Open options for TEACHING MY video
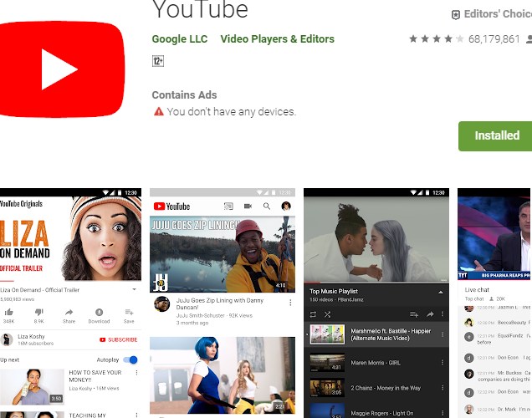Screen dimensions: 532x418 (x=136, y=415)
